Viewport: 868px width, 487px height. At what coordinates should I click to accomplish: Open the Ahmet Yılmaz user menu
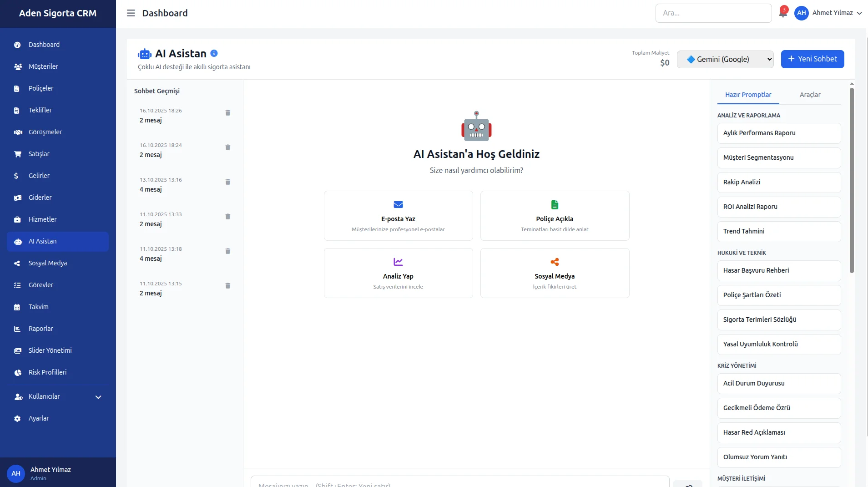[828, 13]
